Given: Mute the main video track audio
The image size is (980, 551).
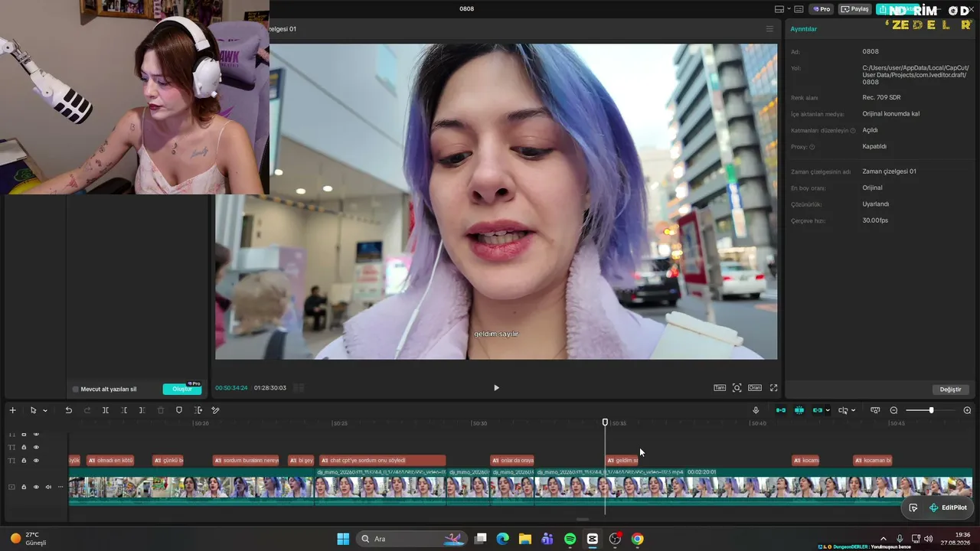Looking at the screenshot, I should (x=48, y=487).
